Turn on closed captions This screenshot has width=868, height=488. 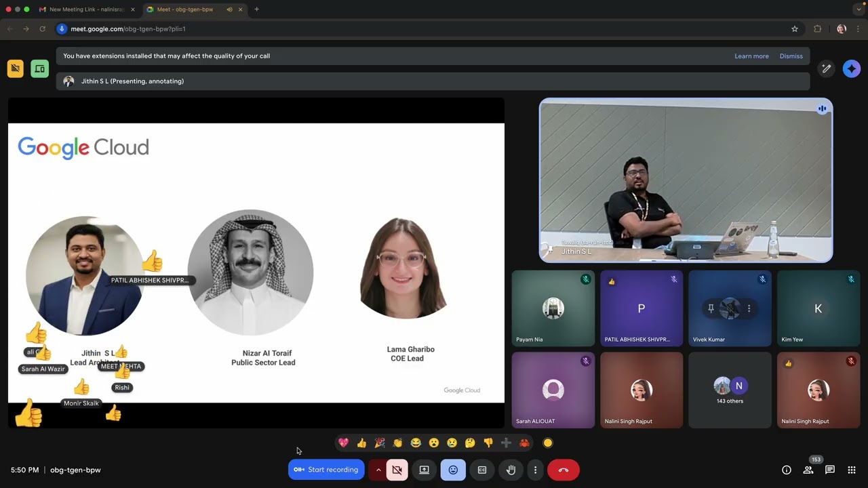pyautogui.click(x=482, y=470)
